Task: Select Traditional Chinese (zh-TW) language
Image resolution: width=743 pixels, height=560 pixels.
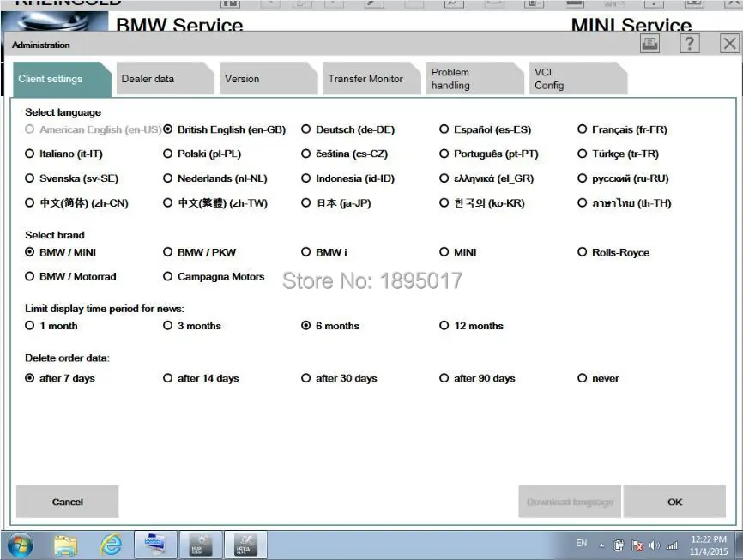Action: point(215,202)
